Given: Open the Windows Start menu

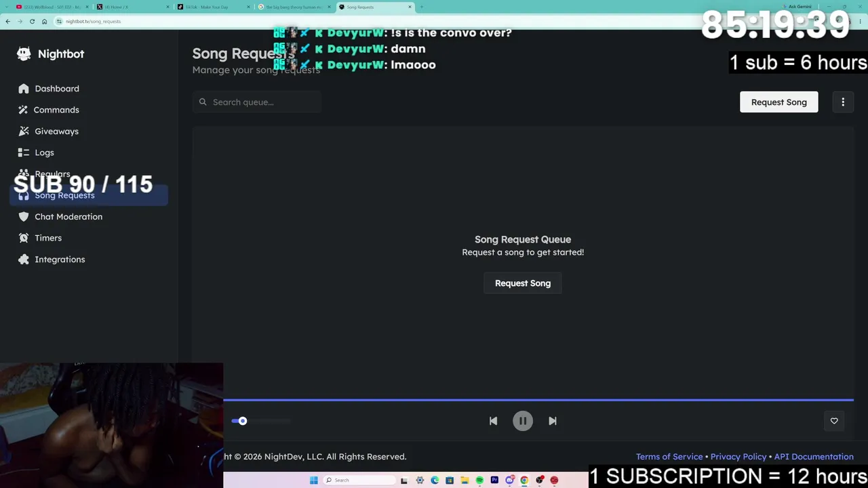Looking at the screenshot, I should (313, 481).
